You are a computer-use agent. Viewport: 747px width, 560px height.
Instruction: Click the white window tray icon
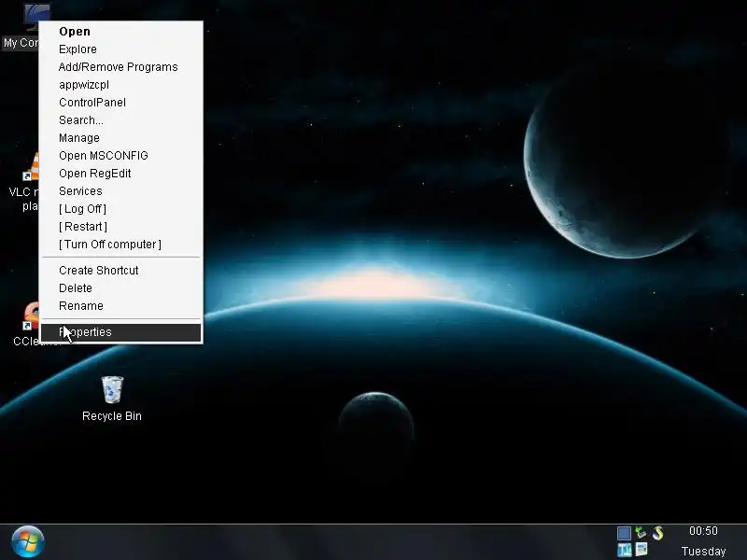pos(641,549)
